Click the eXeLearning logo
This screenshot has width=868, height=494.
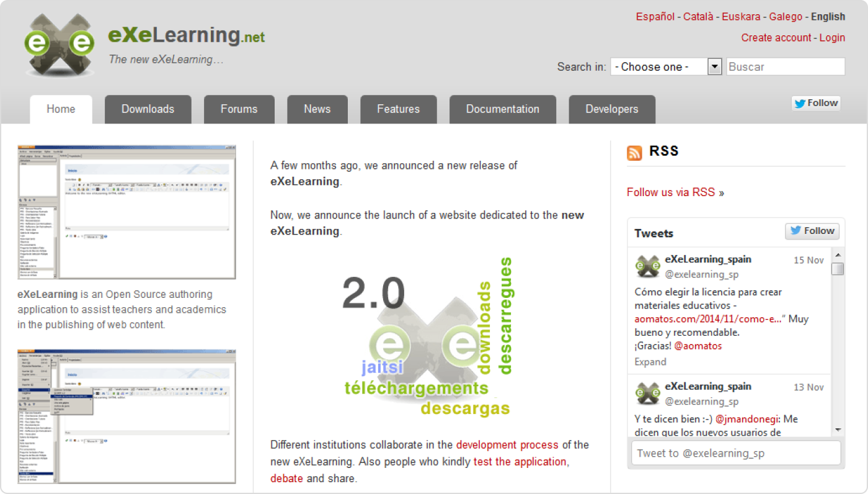tap(59, 42)
